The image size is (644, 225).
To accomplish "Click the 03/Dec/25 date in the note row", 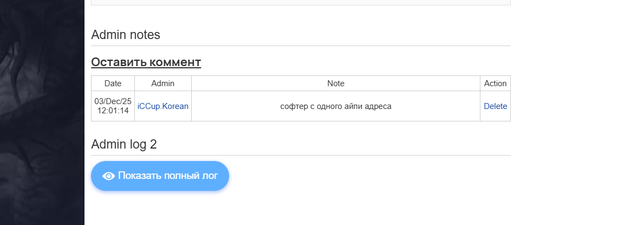I will [x=113, y=101].
